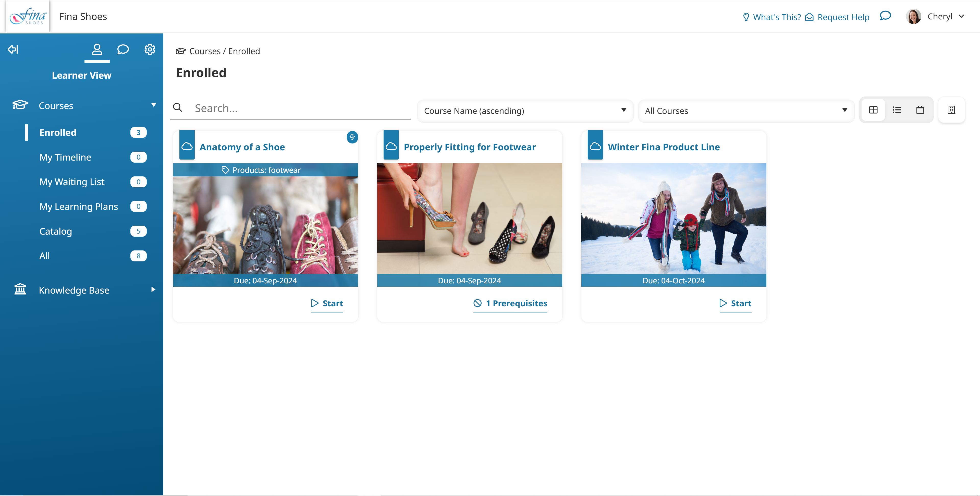Screen dimensions: 980x496
Task: View 1 Prerequisites for Properly Fitting for Footwear
Action: pos(510,303)
